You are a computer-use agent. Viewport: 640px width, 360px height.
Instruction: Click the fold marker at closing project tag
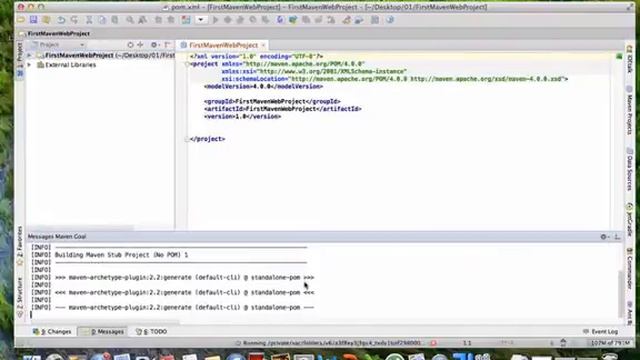pos(187,139)
